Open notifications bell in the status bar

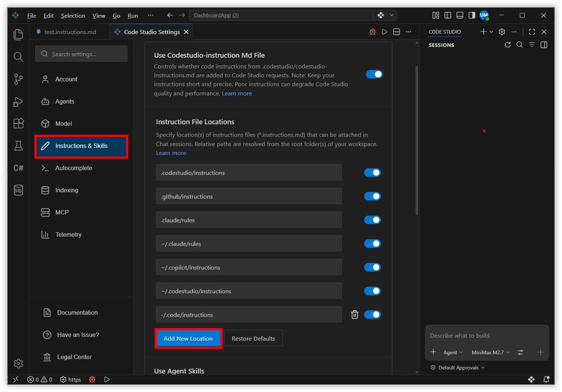click(x=546, y=379)
